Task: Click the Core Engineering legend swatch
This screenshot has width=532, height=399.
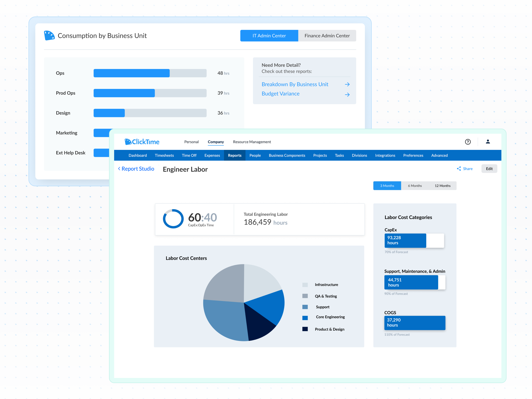Action: [x=305, y=318]
